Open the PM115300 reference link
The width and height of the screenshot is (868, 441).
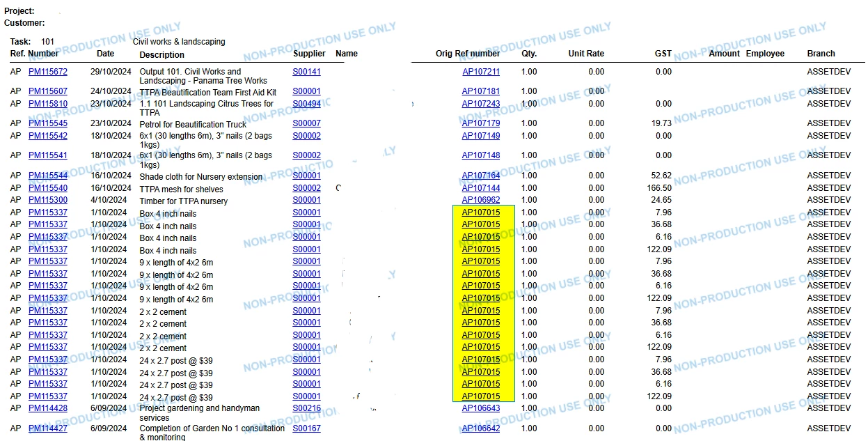48,200
